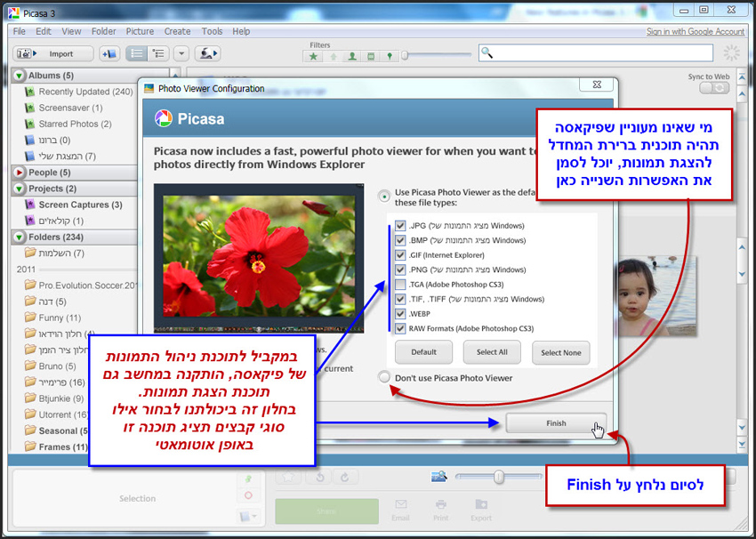Filter by starred photos star icon
Viewport: 756px width, 539px height.
(313, 56)
